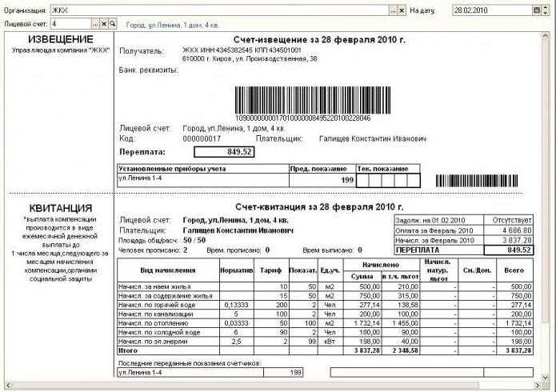Clear the Организация field with the X button
This screenshot has height=392, width=556.
click(402, 11)
